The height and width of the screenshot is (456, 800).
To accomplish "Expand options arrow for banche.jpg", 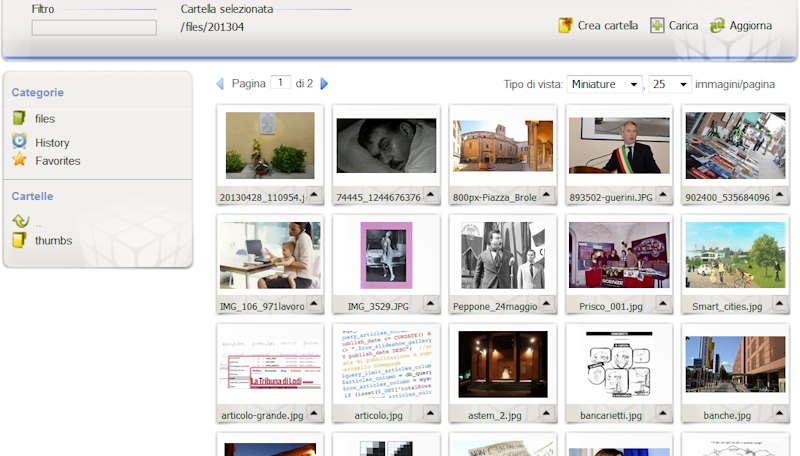I will tap(780, 414).
